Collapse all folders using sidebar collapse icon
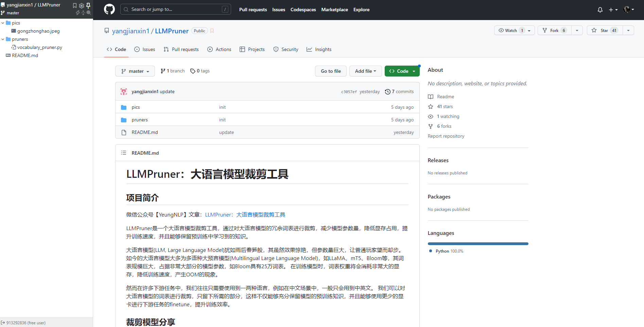This screenshot has width=644, height=327. 83,13
